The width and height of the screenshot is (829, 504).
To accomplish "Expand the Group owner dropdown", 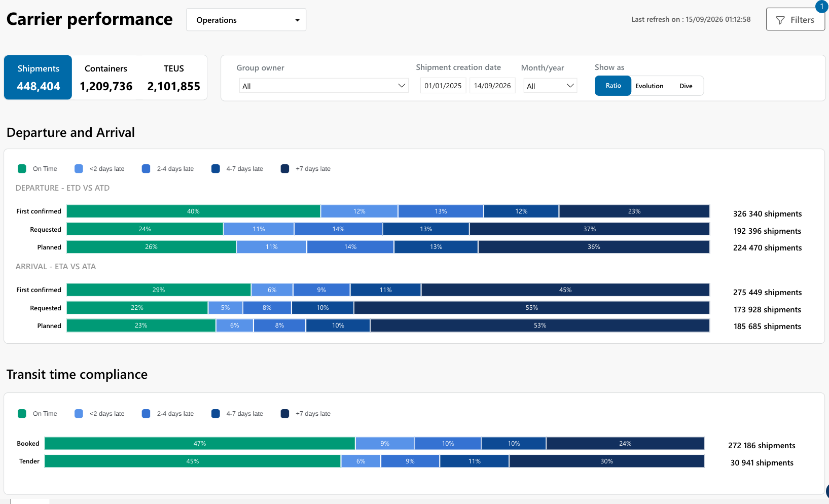I will [x=323, y=86].
